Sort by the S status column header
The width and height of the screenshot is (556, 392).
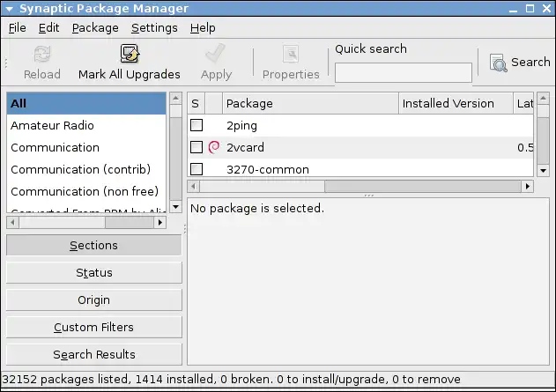tap(196, 103)
